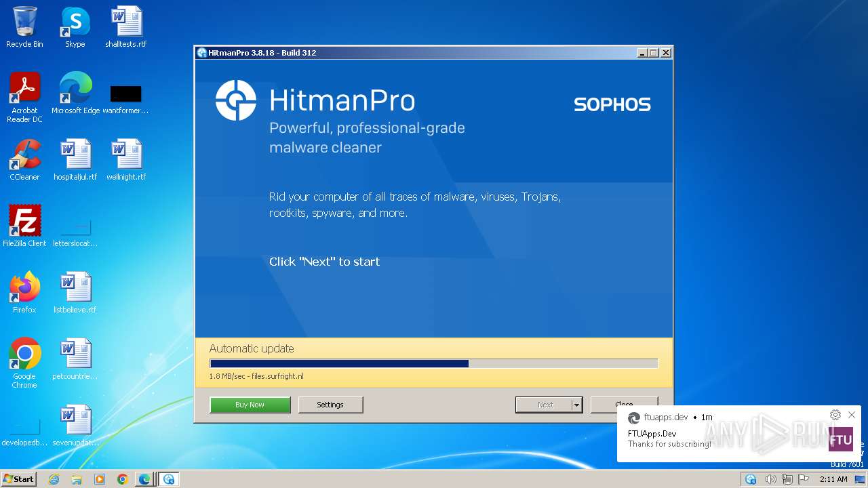Select wellnight.rtf document icon
The width and height of the screenshot is (868, 488).
pyautogui.click(x=126, y=159)
